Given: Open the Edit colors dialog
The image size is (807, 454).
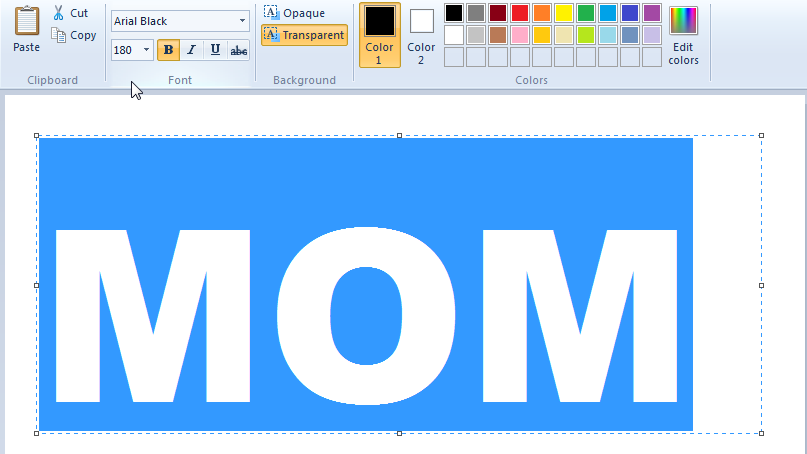Looking at the screenshot, I should point(683,35).
